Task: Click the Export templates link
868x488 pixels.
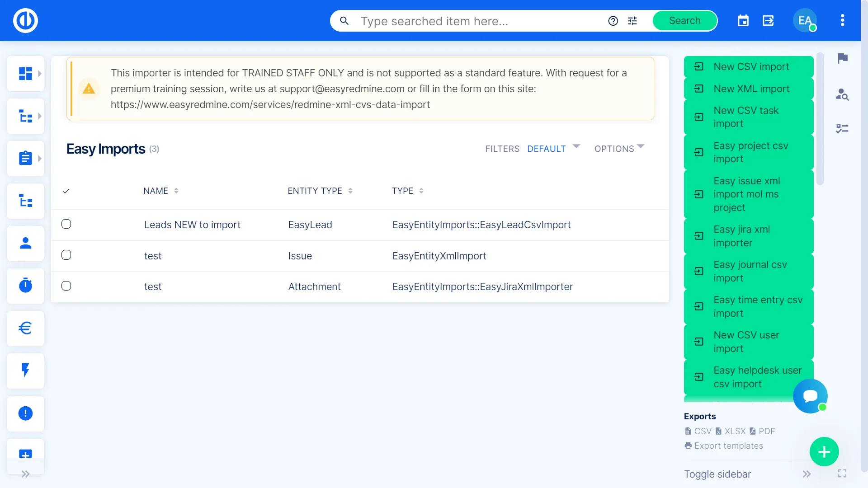Action: [x=728, y=446]
